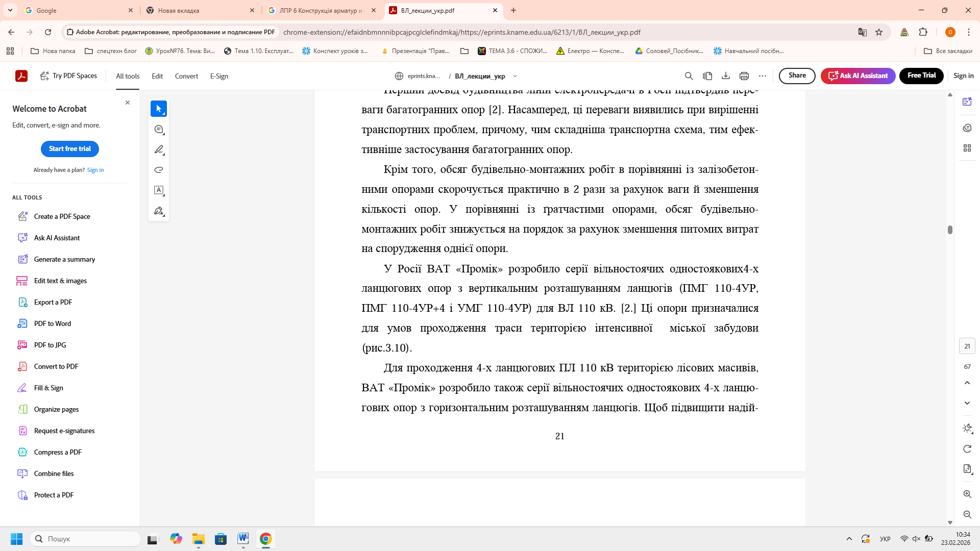Click the Sign in link under plan prompt
The width and height of the screenshot is (980, 551).
click(95, 170)
